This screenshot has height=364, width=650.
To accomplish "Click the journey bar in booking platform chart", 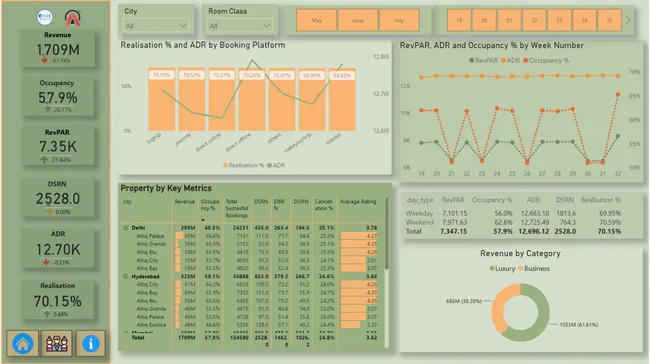I will click(x=192, y=99).
